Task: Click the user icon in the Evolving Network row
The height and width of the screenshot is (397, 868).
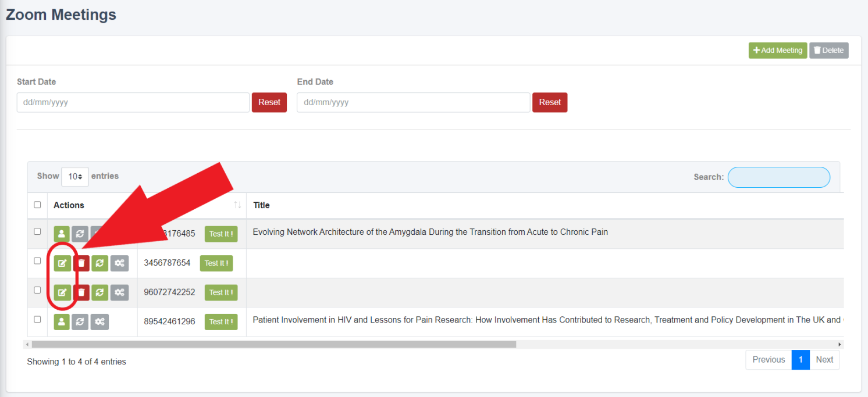Action: point(62,234)
